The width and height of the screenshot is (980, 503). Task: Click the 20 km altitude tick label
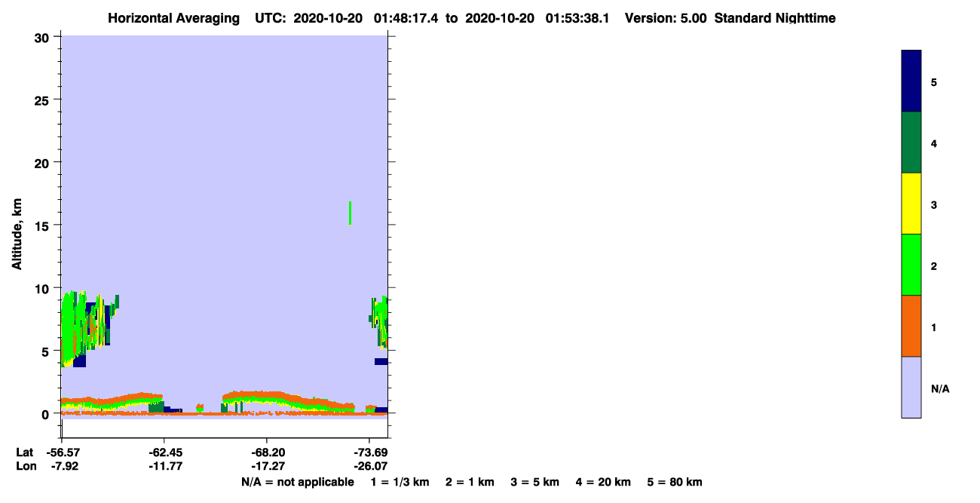click(44, 162)
